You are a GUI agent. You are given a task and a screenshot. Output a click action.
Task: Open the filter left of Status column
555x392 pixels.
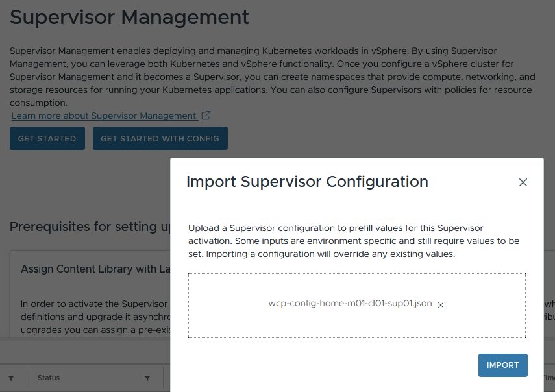11,378
